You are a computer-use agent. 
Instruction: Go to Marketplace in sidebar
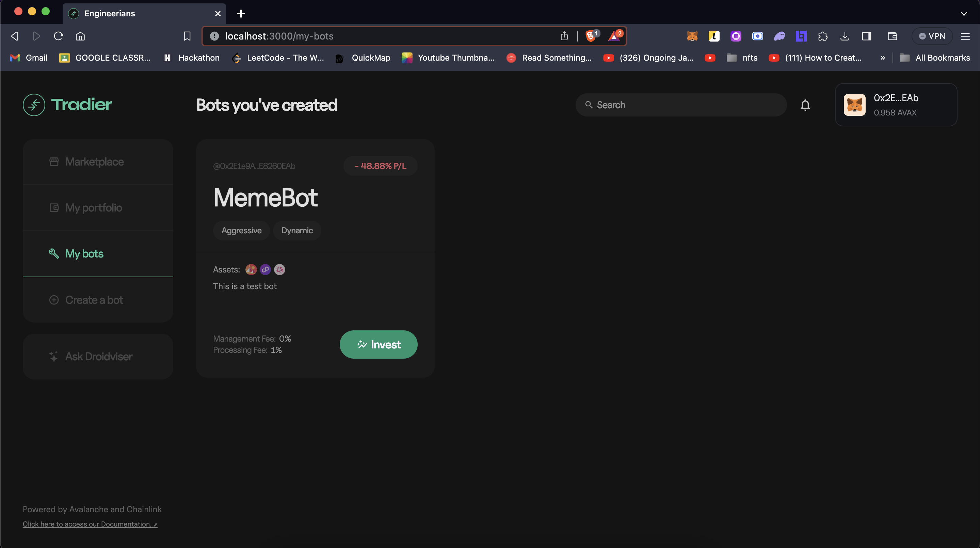click(x=94, y=162)
